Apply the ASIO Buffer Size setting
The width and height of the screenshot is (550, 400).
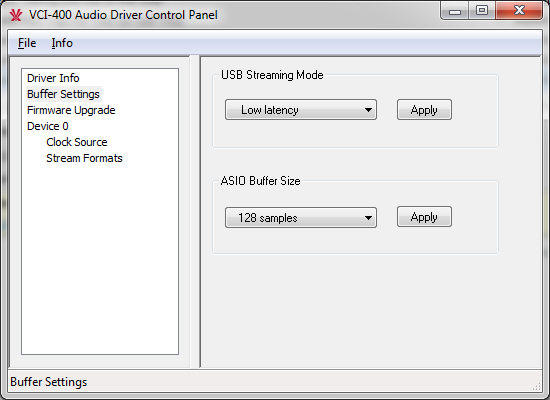(424, 217)
